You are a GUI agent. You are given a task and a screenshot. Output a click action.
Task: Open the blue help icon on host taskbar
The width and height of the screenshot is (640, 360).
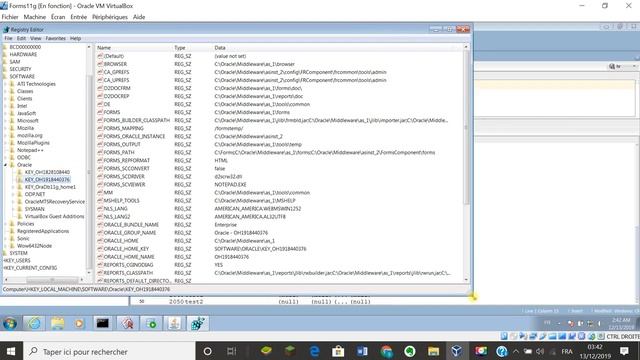(502, 351)
